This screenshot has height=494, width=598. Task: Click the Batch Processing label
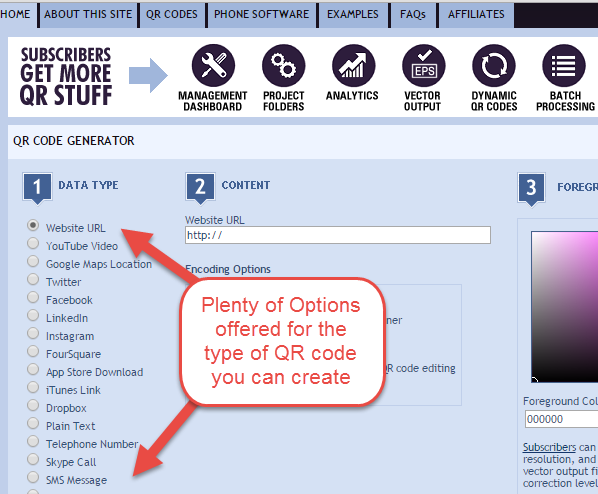(x=566, y=101)
